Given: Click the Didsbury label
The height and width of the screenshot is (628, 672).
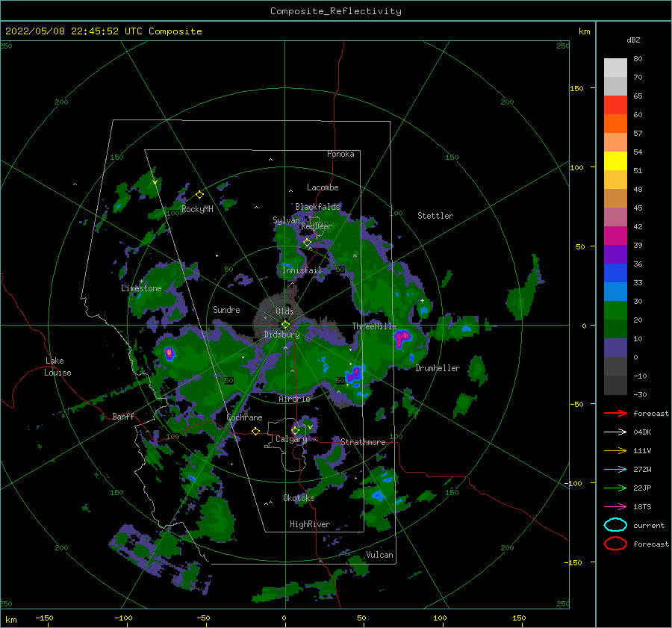Looking at the screenshot, I should pyautogui.click(x=282, y=335).
